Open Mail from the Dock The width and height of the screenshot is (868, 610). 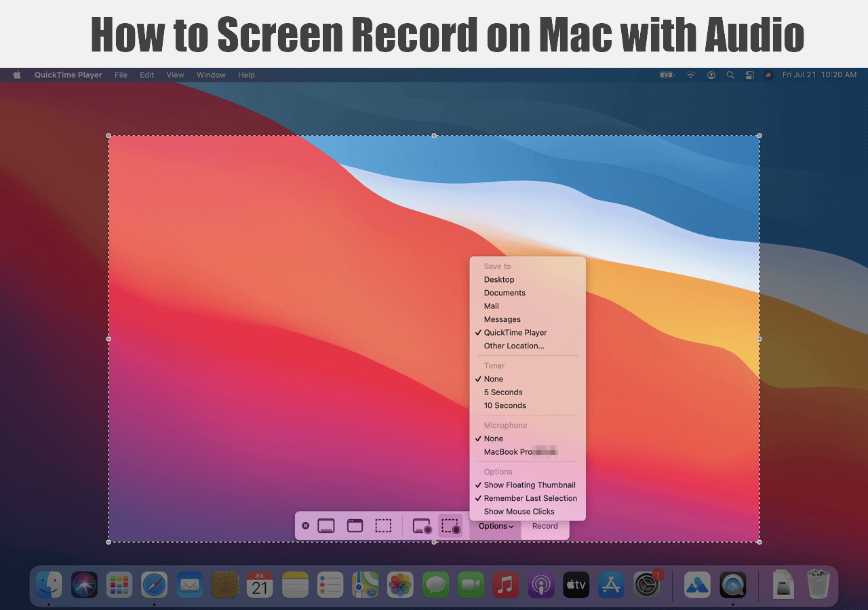pos(189,584)
